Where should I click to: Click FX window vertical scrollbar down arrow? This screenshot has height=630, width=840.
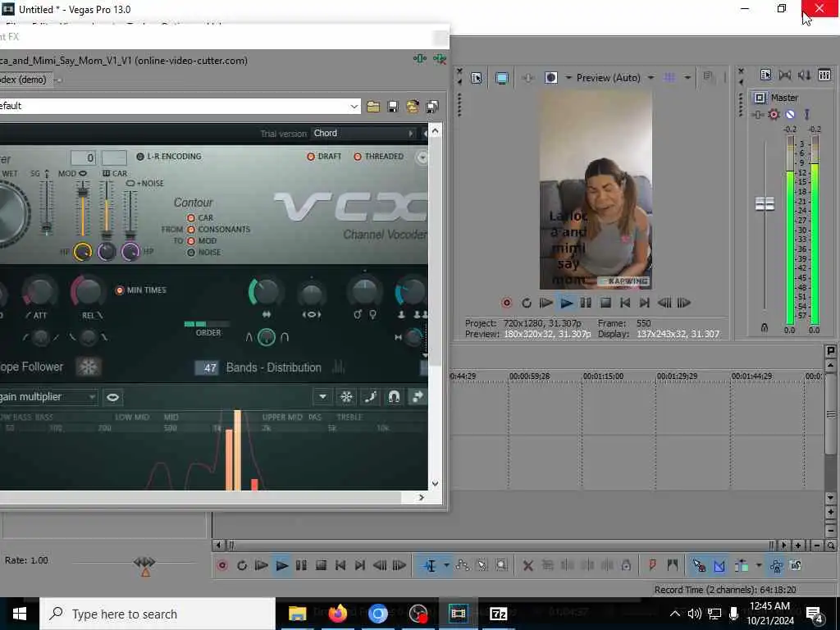pyautogui.click(x=435, y=484)
